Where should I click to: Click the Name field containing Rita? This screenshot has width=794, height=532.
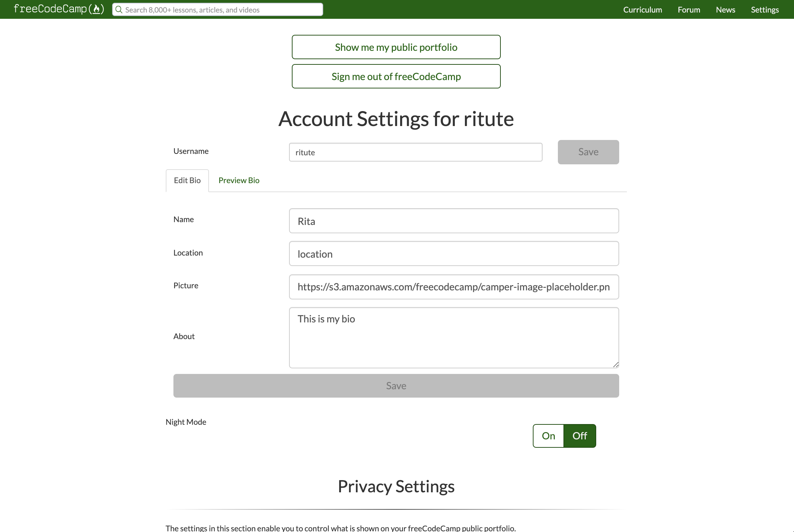(454, 221)
